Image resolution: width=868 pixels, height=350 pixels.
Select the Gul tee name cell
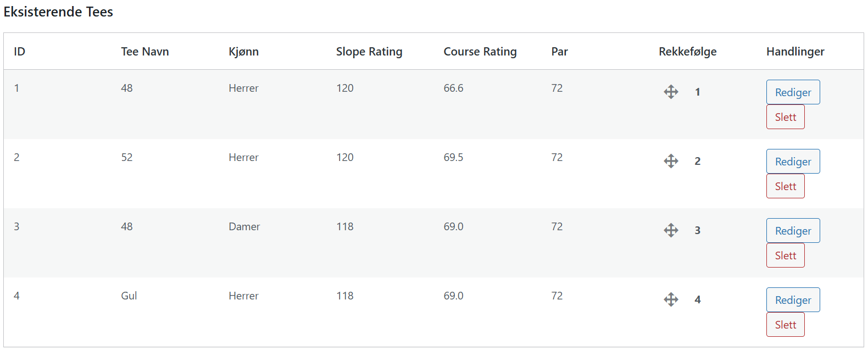(129, 296)
